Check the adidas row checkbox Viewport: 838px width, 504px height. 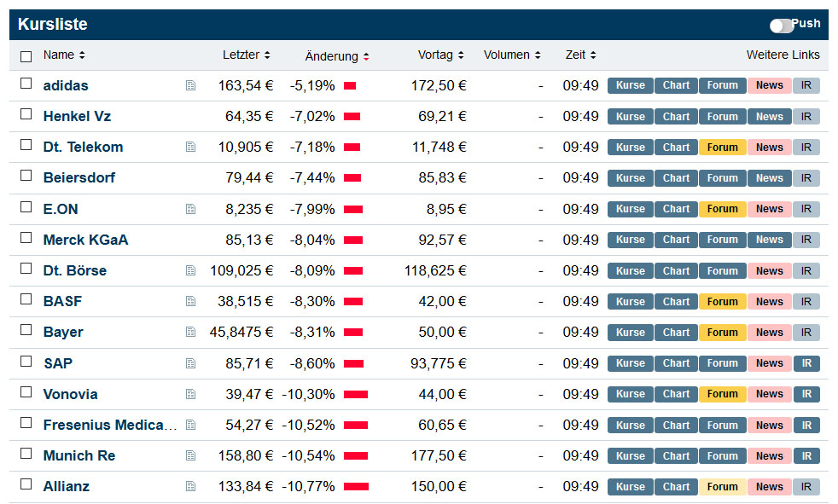(x=26, y=84)
